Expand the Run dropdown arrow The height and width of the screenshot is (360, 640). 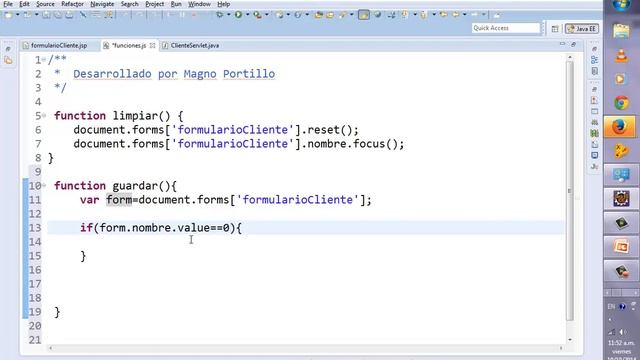pos(247,15)
